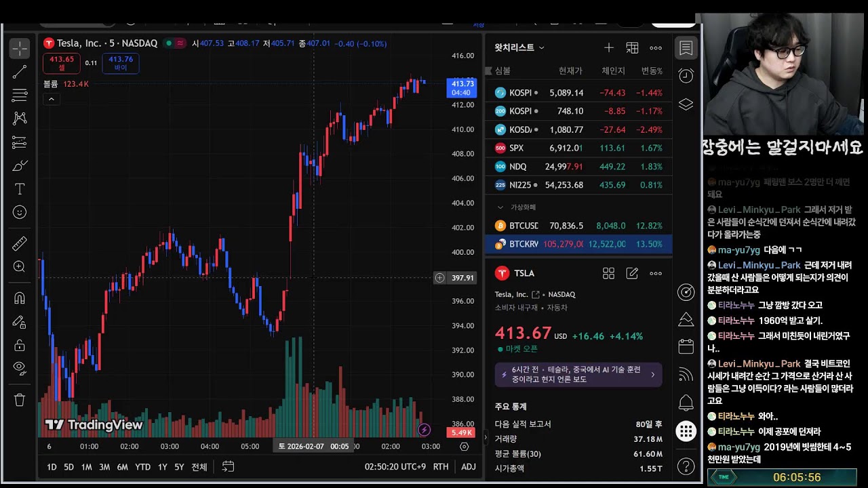Select the NI225 watchlist row
868x488 pixels.
(578, 185)
